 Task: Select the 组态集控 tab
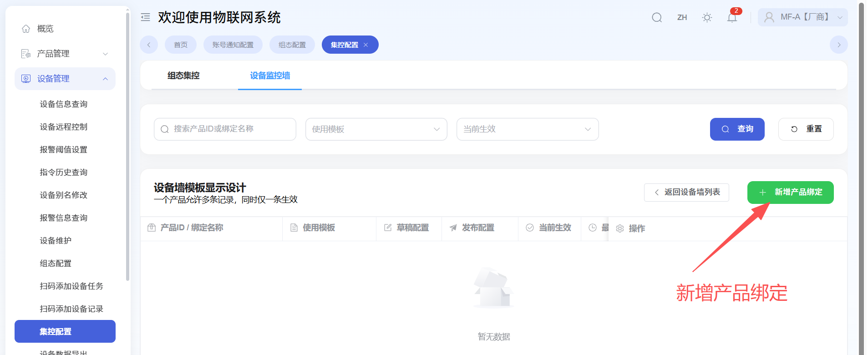click(183, 76)
